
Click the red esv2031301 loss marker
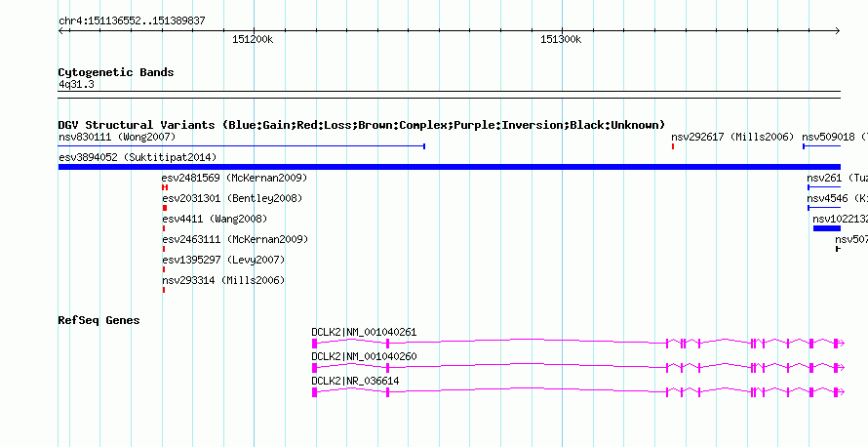(x=165, y=208)
